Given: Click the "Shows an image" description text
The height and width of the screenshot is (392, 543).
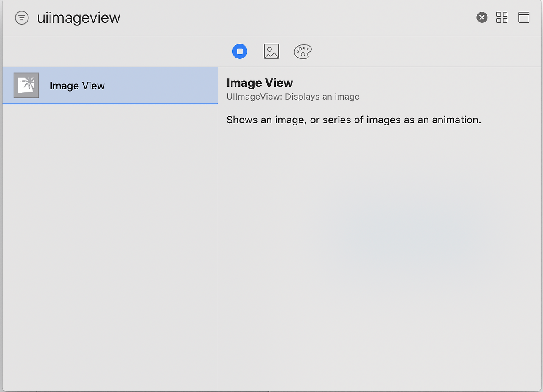Looking at the screenshot, I should coord(354,120).
